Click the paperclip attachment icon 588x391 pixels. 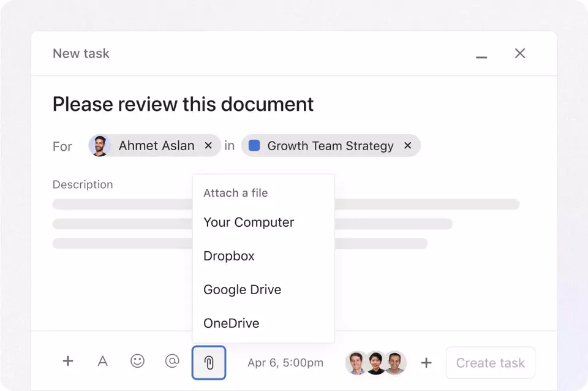[209, 362]
